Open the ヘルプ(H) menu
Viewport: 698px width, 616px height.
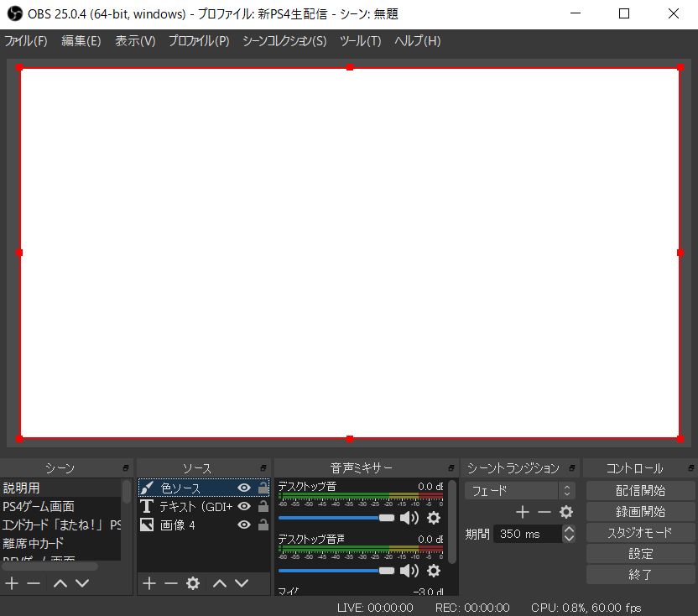418,41
